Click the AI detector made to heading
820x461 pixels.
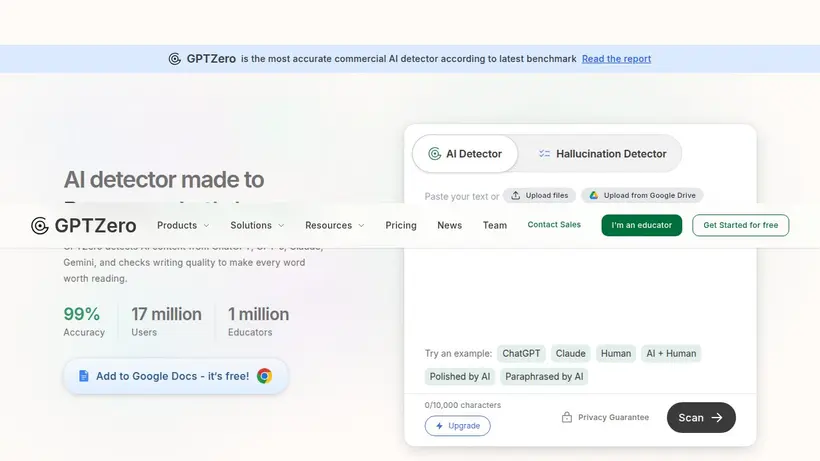164,179
